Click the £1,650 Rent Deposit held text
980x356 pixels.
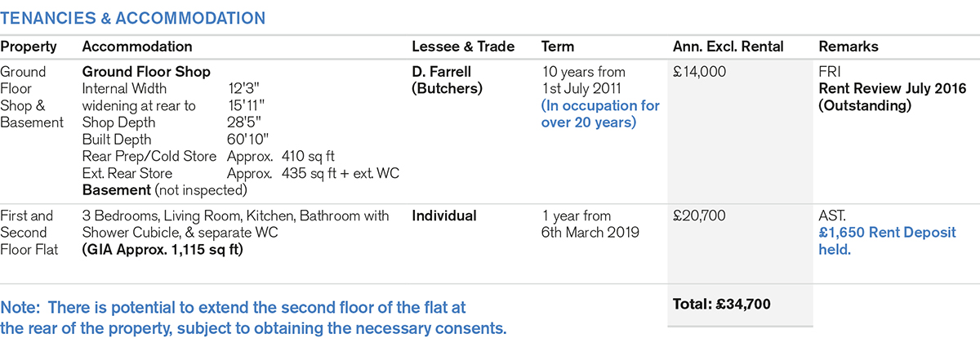click(887, 241)
